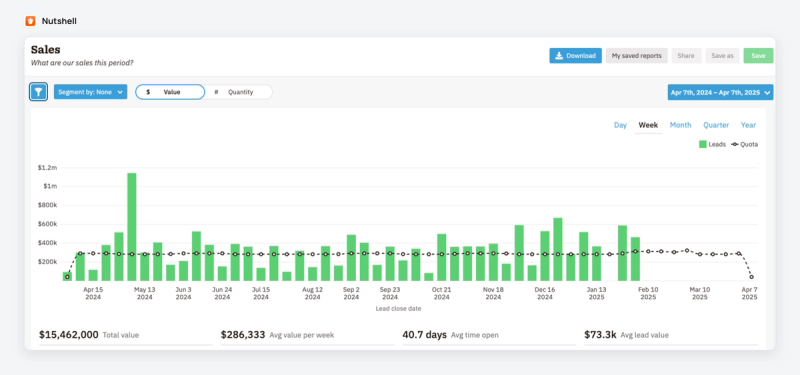This screenshot has width=800, height=375.
Task: Open My saved reports
Action: [x=636, y=56]
